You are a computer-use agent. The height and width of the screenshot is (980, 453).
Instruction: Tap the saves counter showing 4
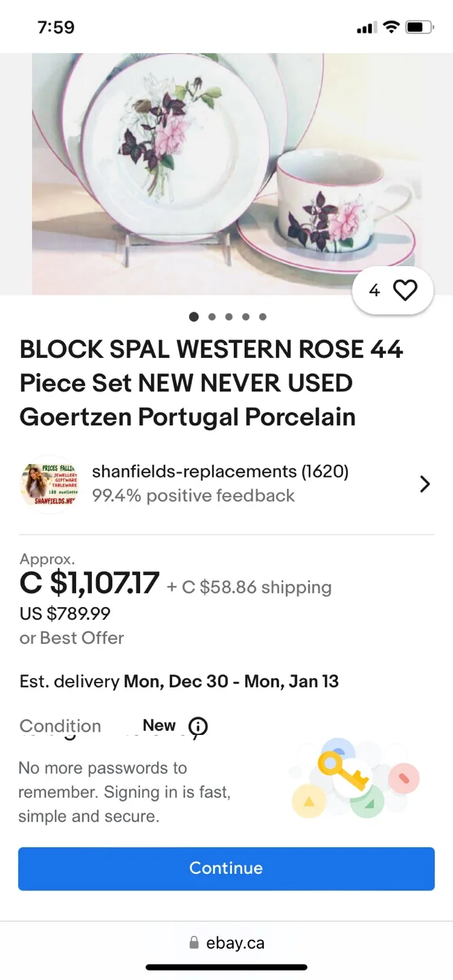(x=374, y=289)
